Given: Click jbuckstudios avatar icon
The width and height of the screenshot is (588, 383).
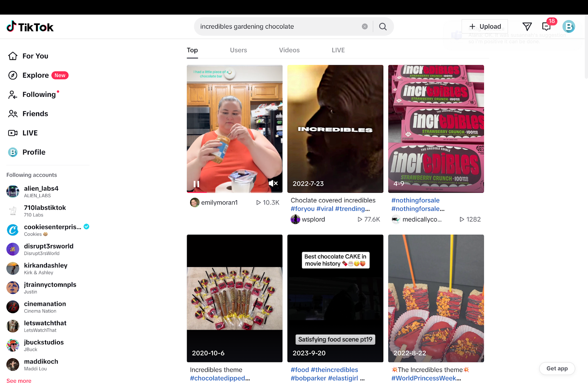Looking at the screenshot, I should click(x=13, y=345).
